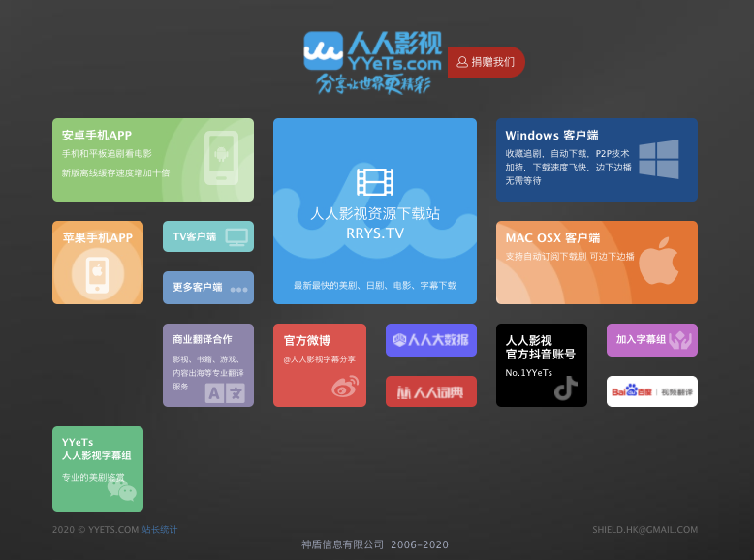The height and width of the screenshot is (560, 754).
Task: Click the film strip icon in center tile
Action: click(375, 182)
